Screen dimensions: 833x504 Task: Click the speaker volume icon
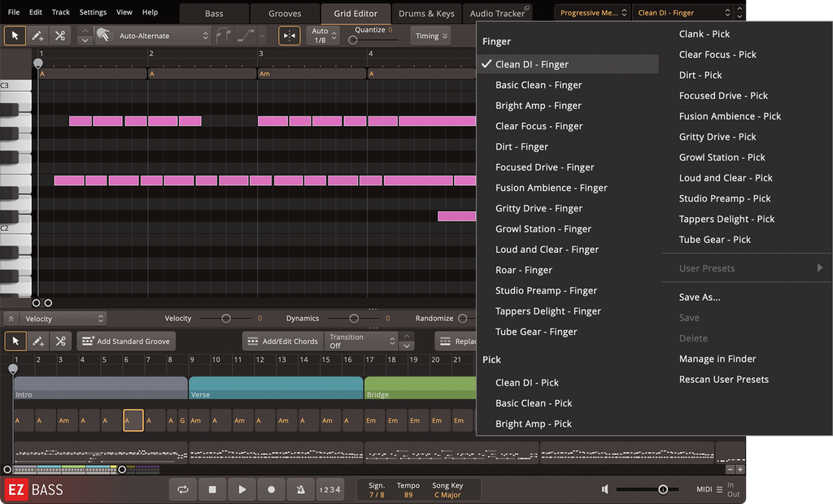tap(605, 489)
